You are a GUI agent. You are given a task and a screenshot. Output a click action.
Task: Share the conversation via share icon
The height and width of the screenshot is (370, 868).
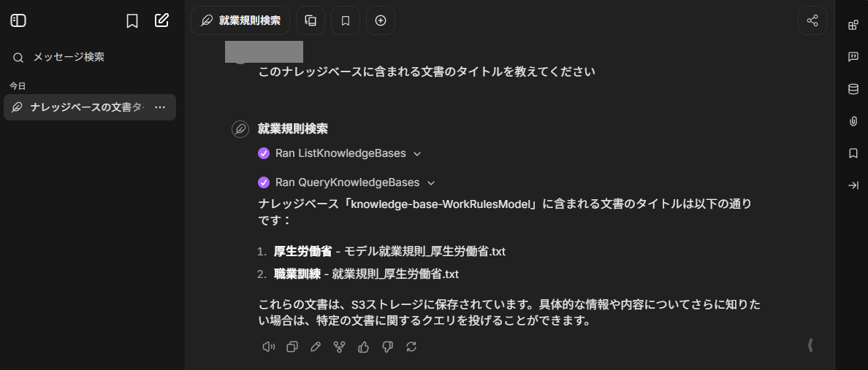812,20
